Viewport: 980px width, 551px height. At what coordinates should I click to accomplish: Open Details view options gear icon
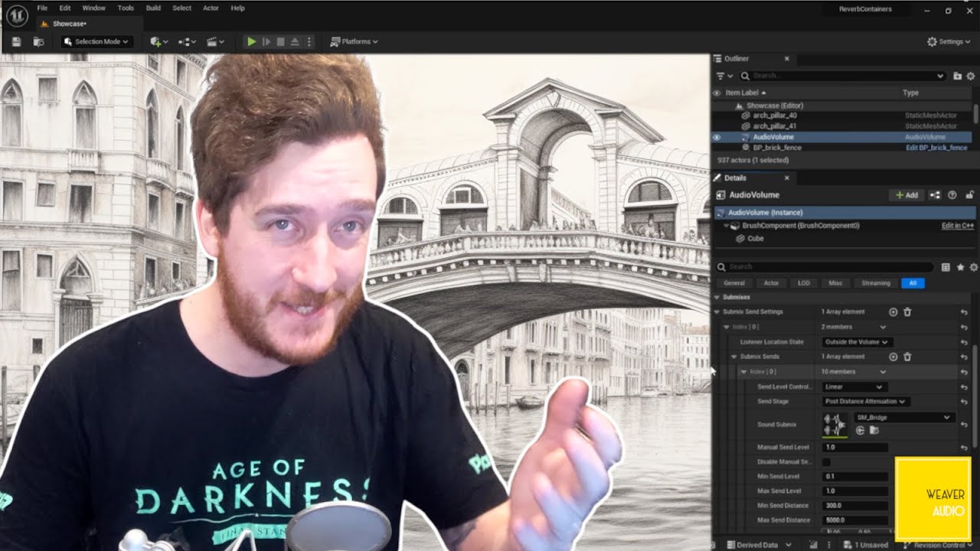coord(973,267)
